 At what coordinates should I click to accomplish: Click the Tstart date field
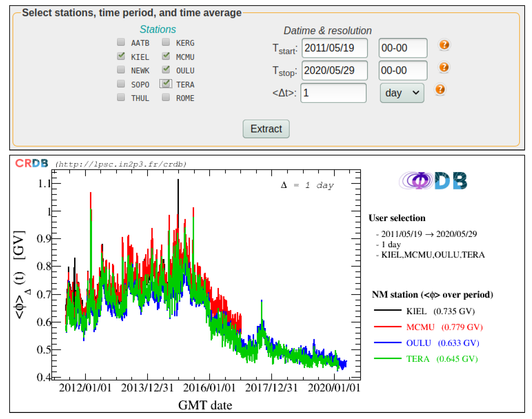tap(334, 48)
